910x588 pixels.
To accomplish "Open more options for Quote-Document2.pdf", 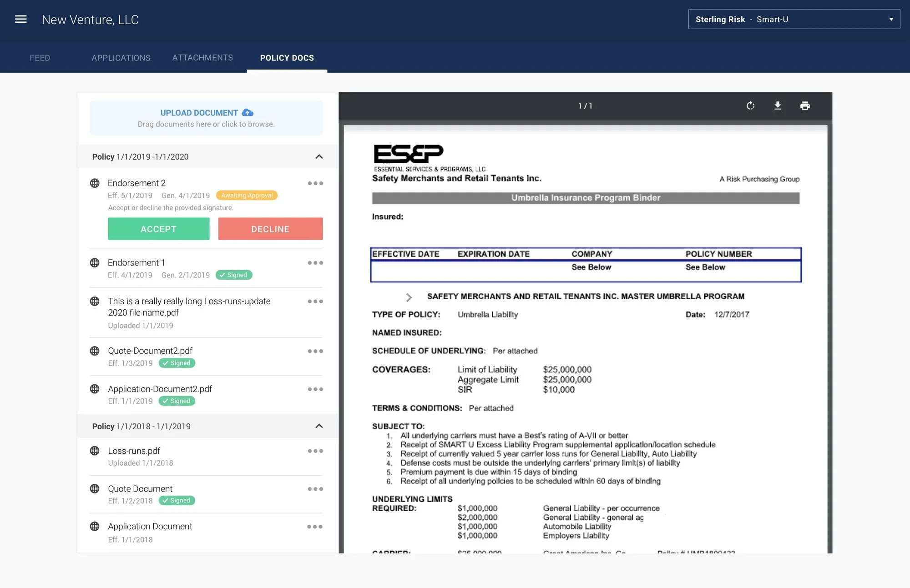I will click(x=315, y=351).
